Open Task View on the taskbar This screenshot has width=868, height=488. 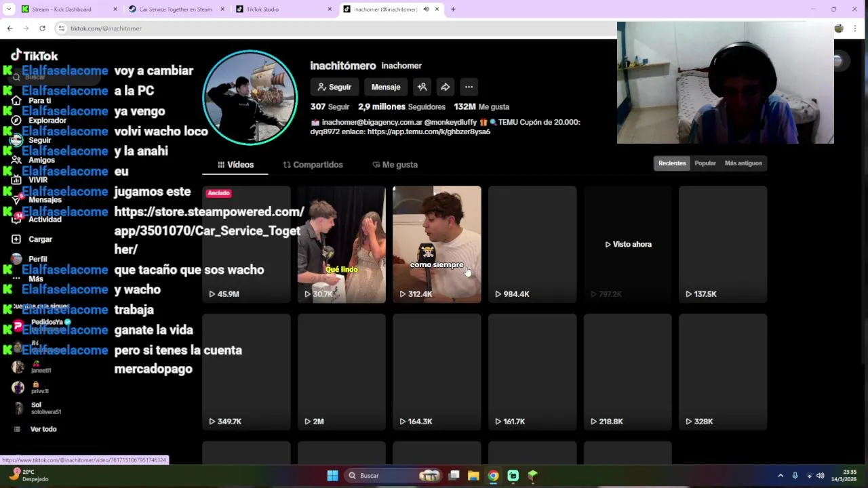coord(454,476)
